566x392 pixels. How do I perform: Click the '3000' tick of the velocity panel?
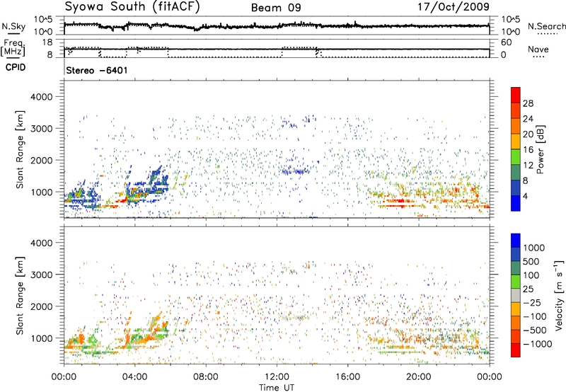42,275
